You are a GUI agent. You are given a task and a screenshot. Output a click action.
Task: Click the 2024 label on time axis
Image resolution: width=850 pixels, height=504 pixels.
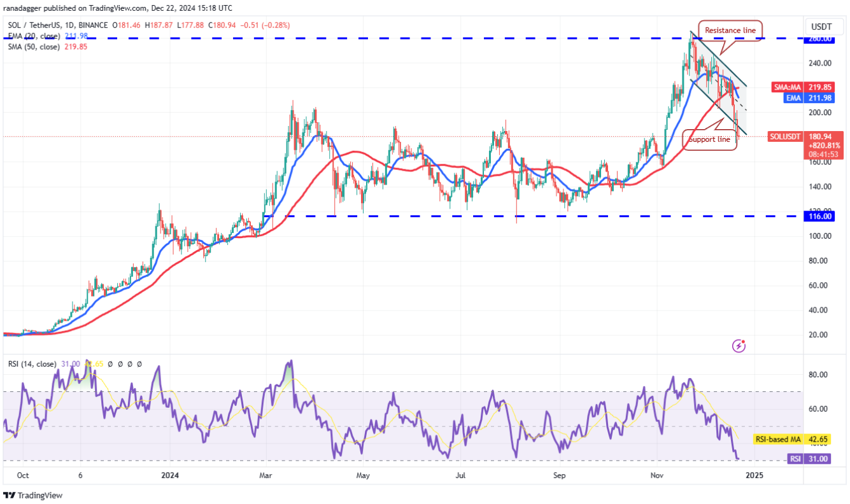[171, 475]
